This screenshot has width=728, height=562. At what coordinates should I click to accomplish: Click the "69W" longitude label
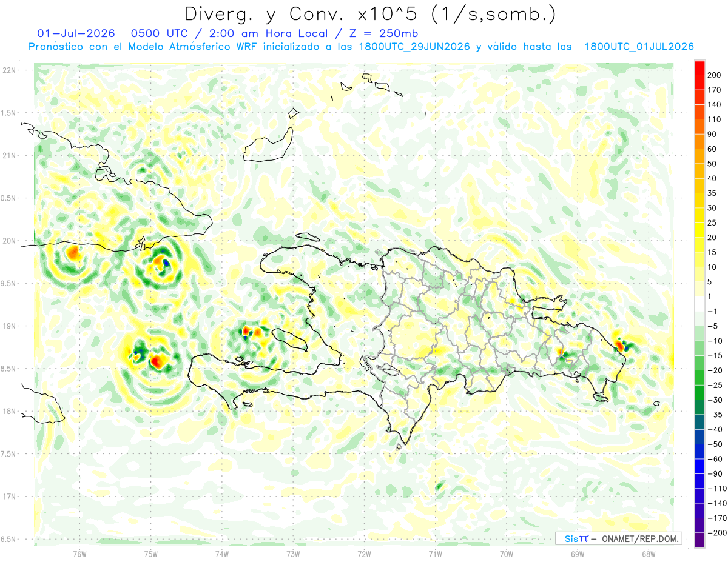coord(578,554)
